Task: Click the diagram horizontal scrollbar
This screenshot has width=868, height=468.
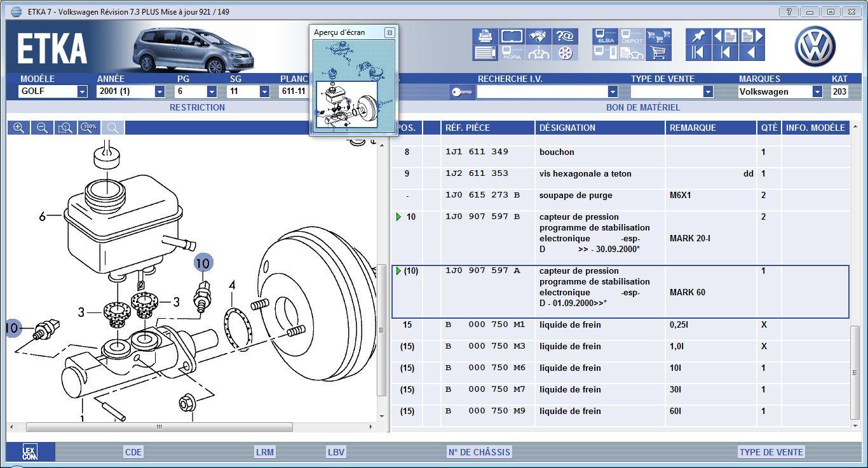Action: pyautogui.click(x=159, y=427)
